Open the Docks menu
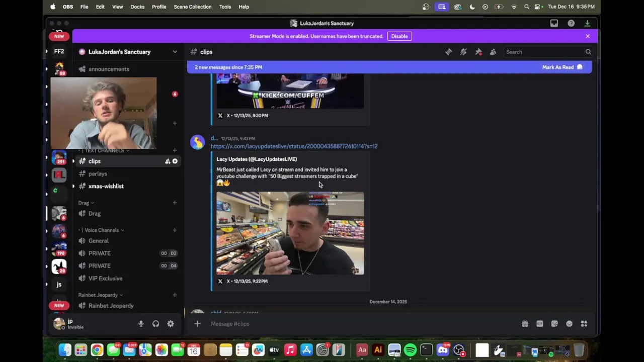The image size is (644, 362). [x=137, y=7]
